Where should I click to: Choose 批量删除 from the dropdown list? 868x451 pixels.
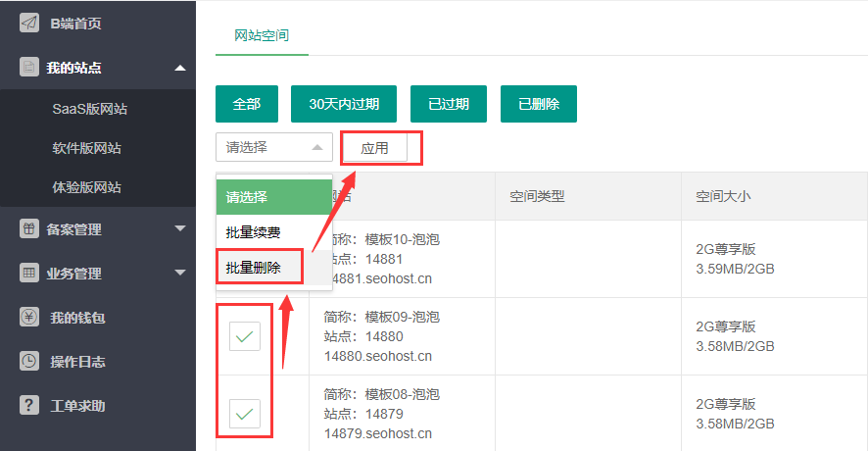click(x=254, y=268)
